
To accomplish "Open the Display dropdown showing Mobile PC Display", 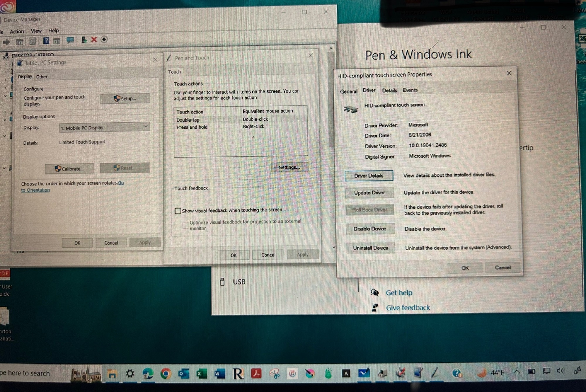I will pyautogui.click(x=104, y=127).
